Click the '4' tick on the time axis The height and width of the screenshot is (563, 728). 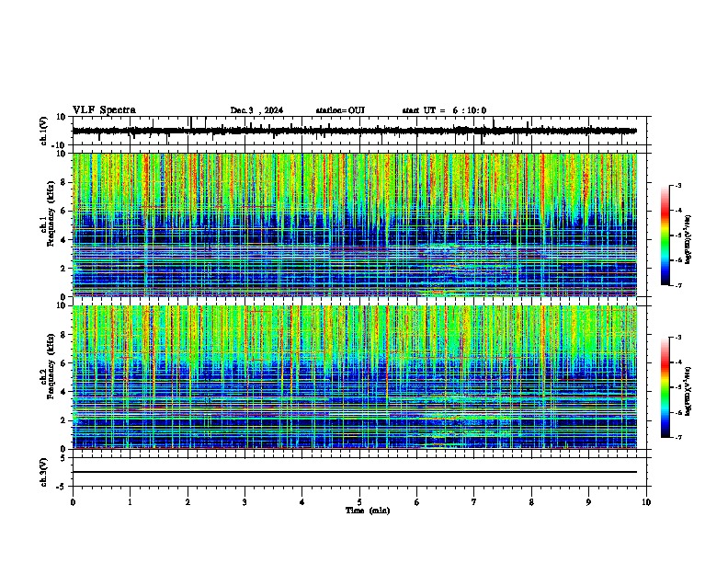(x=302, y=502)
